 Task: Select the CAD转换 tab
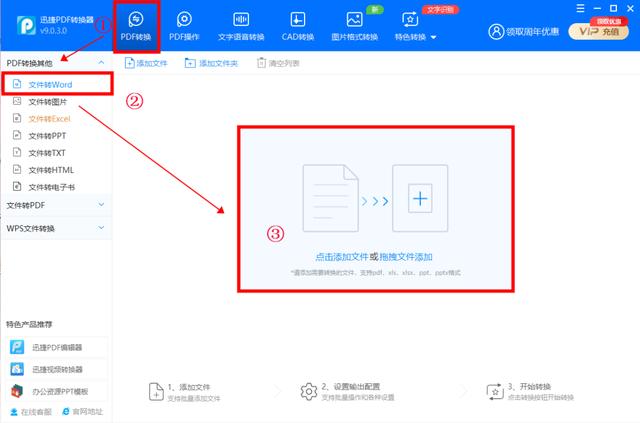(298, 27)
